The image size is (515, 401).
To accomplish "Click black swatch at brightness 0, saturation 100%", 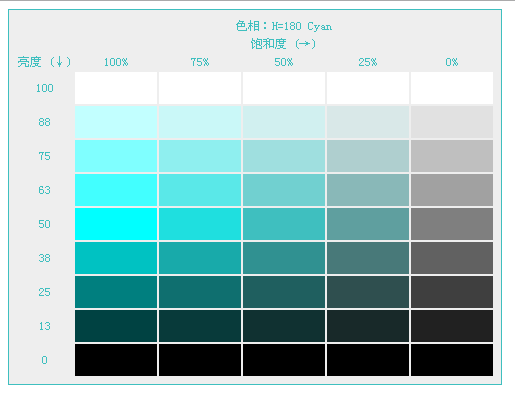I will (116, 360).
